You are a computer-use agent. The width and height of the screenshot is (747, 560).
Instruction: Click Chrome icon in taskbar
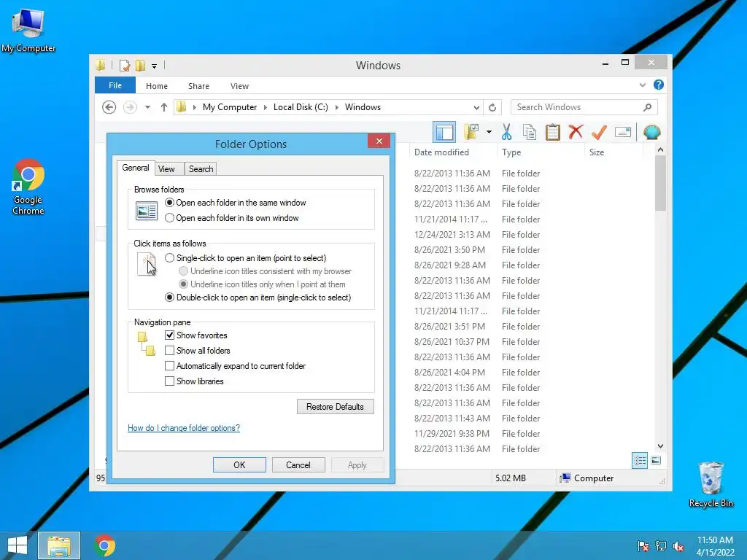(105, 545)
